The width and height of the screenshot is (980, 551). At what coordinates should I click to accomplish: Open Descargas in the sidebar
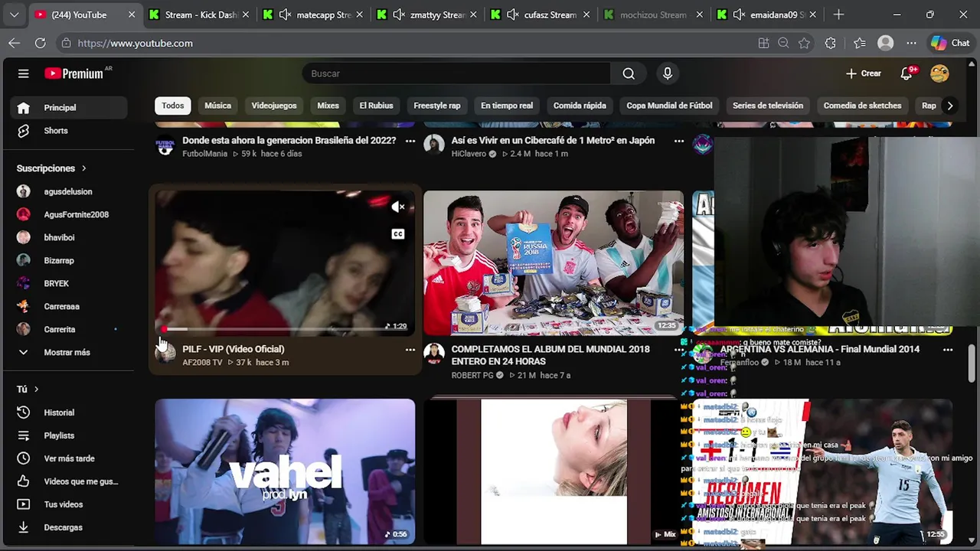[69, 527]
